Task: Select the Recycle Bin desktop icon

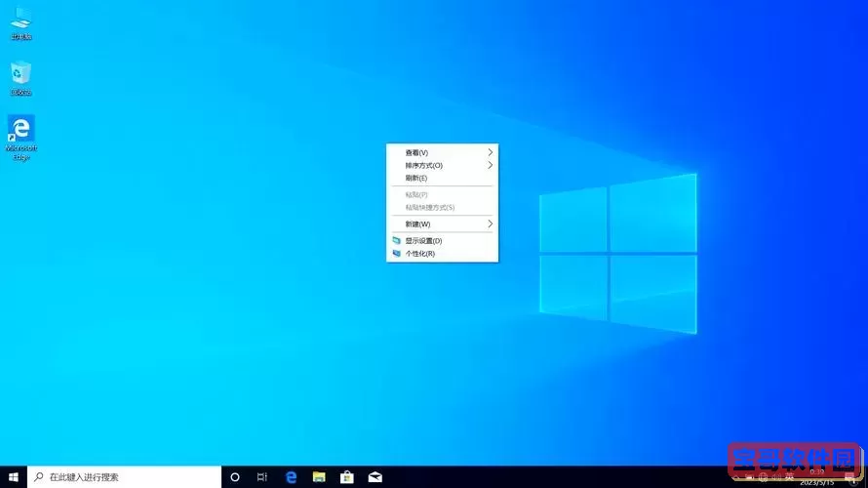Action: 21,78
